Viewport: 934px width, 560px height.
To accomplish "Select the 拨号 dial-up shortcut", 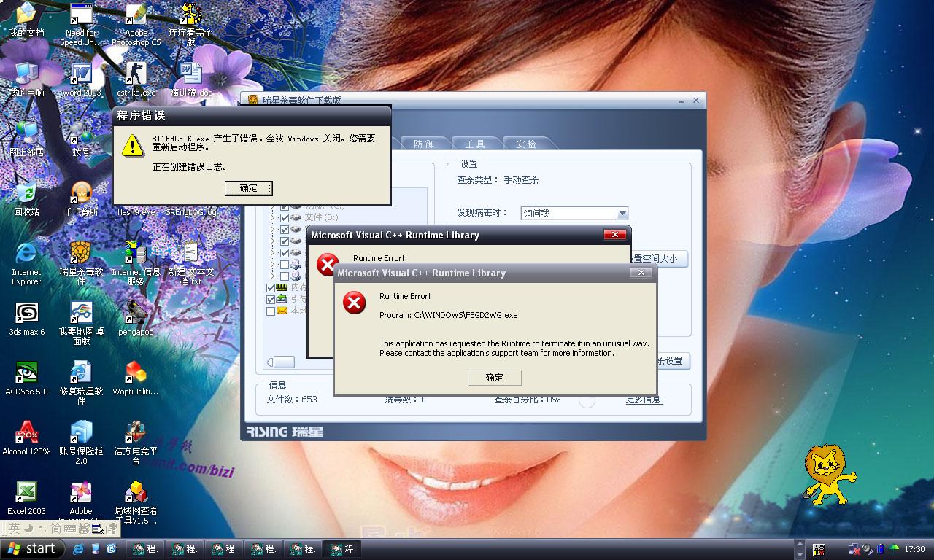I will tap(81, 139).
